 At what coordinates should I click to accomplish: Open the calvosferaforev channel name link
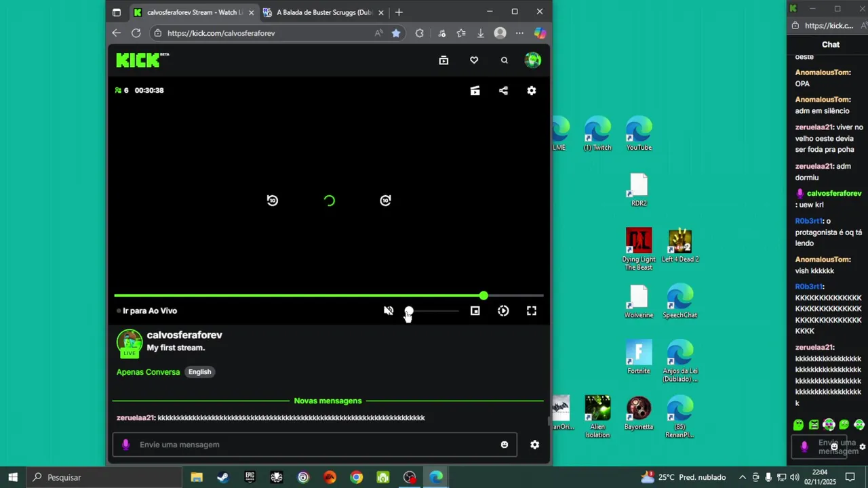(x=184, y=335)
